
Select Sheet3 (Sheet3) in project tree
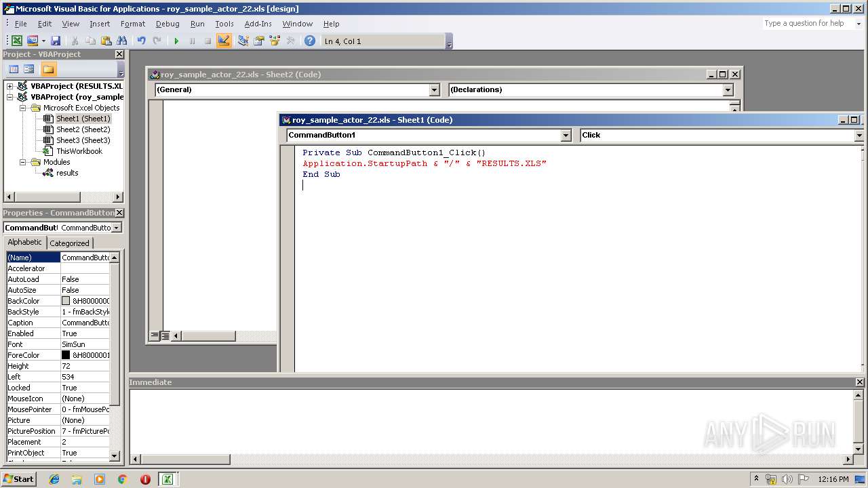(83, 140)
